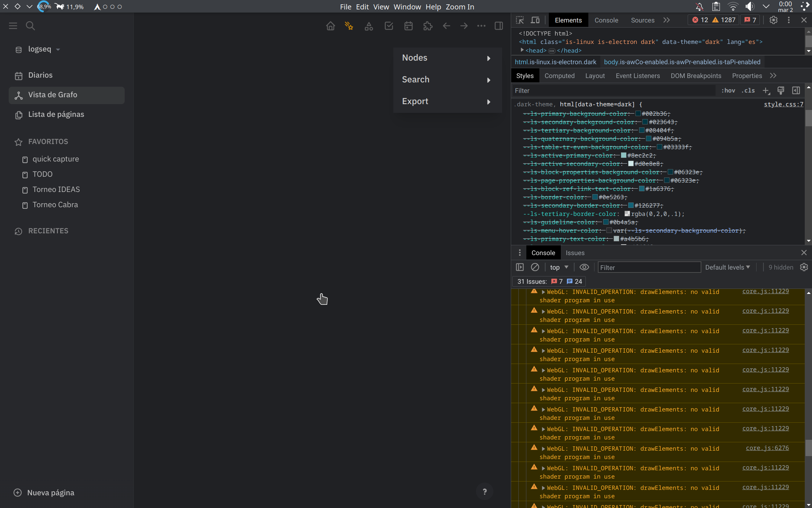
Task: Open the help question mark button
Action: pyautogui.click(x=485, y=492)
